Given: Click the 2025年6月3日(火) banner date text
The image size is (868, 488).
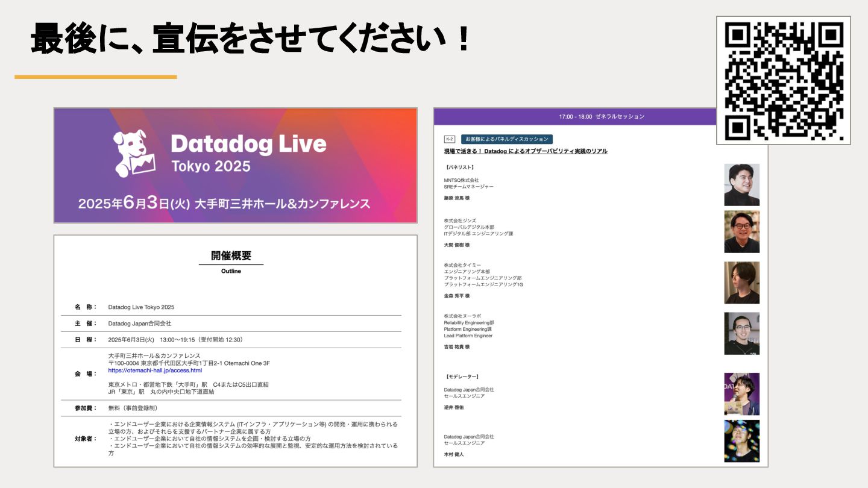Looking at the screenshot, I should click(134, 204).
